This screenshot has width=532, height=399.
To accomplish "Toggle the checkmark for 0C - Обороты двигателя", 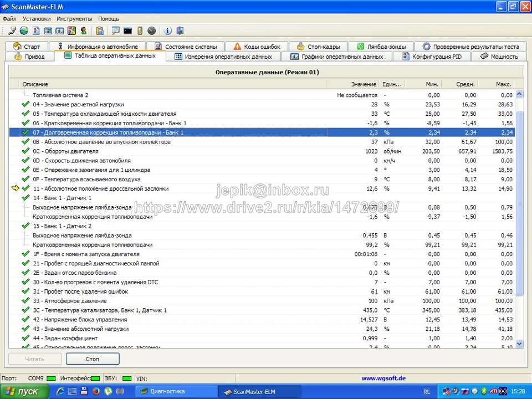I will click(25, 151).
